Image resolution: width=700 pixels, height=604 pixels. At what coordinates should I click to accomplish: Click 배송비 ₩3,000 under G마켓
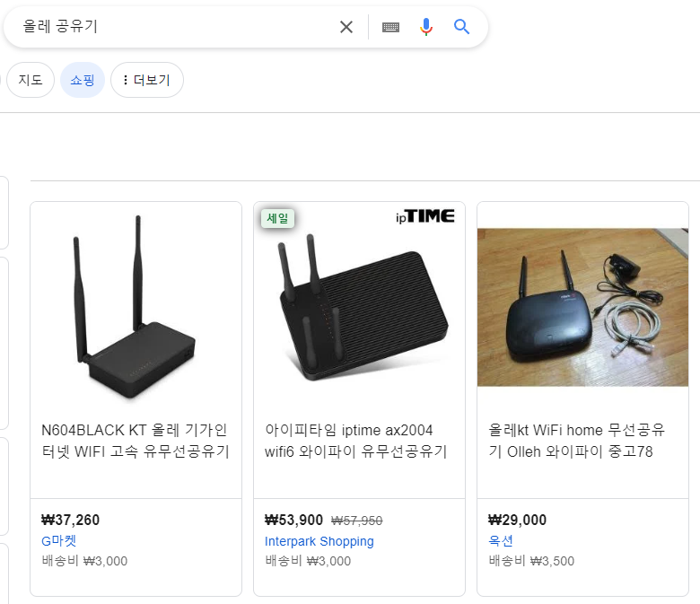[x=85, y=561]
